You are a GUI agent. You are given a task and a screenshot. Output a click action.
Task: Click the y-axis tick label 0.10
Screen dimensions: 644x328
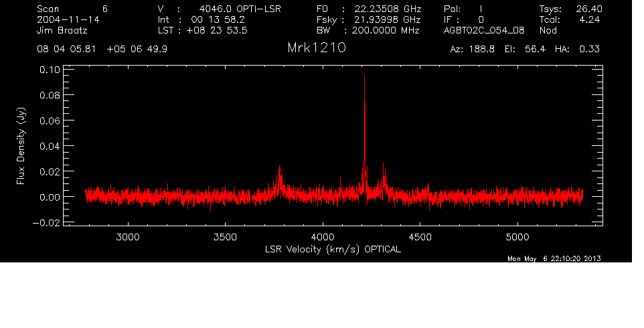coord(50,70)
